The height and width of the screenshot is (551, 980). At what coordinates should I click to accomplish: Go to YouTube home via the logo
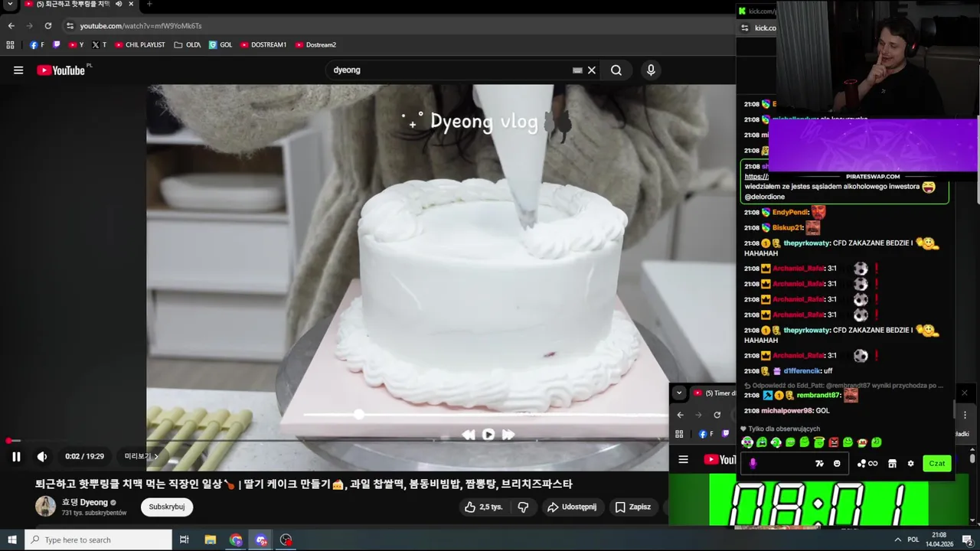point(61,70)
